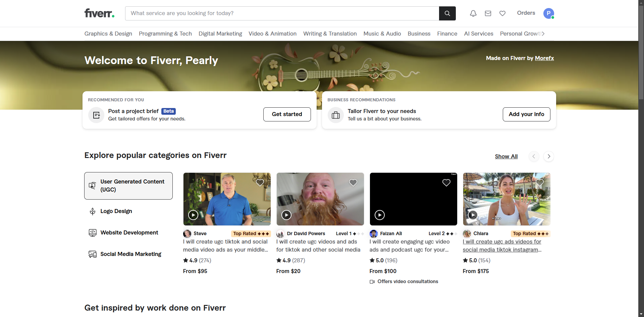
Task: Open the Orders link
Action: [x=526, y=13]
